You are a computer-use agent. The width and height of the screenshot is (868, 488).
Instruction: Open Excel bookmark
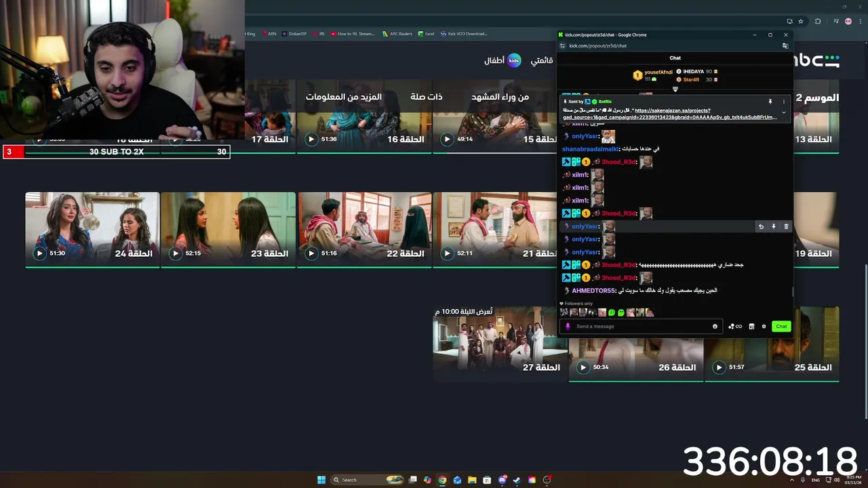click(x=426, y=33)
